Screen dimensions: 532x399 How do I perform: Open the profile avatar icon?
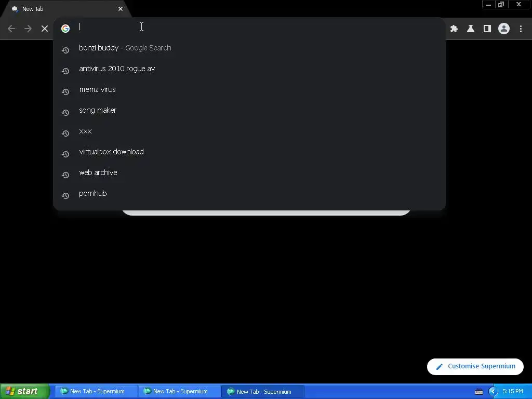pyautogui.click(x=504, y=29)
